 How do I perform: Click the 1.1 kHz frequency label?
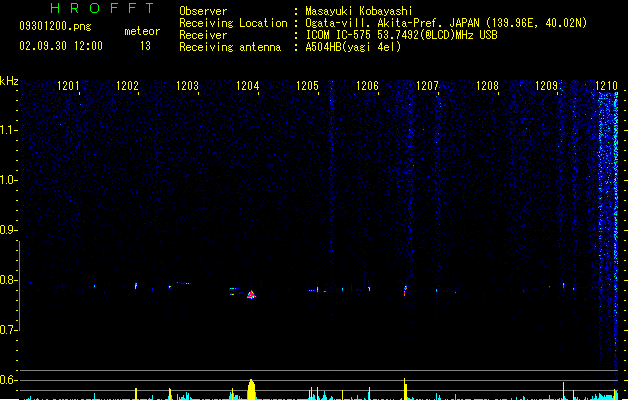8,130
